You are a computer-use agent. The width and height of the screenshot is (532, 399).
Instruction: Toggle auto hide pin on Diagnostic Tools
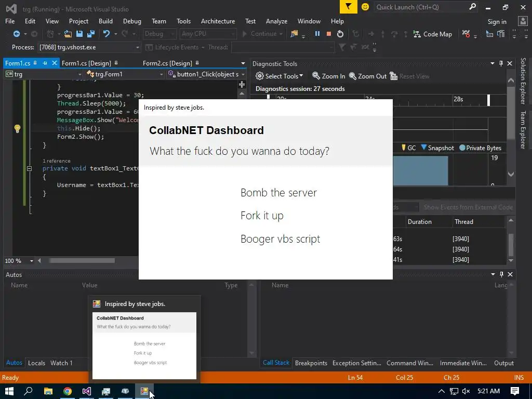pos(501,63)
